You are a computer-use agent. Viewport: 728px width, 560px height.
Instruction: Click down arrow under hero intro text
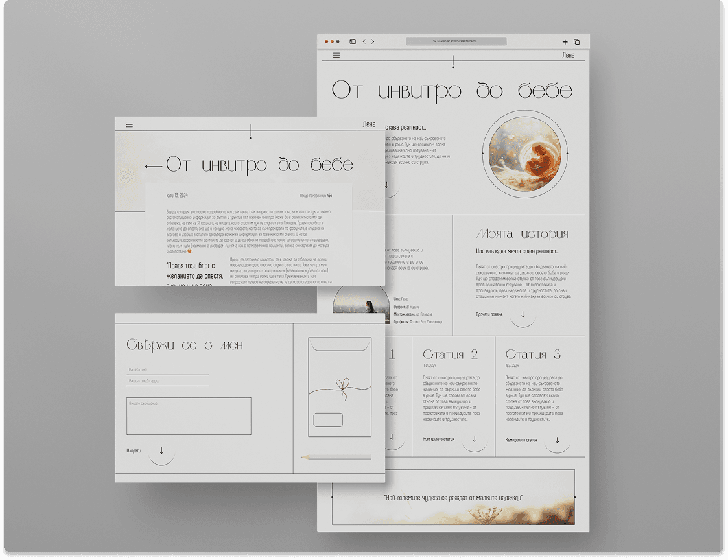[x=386, y=185]
